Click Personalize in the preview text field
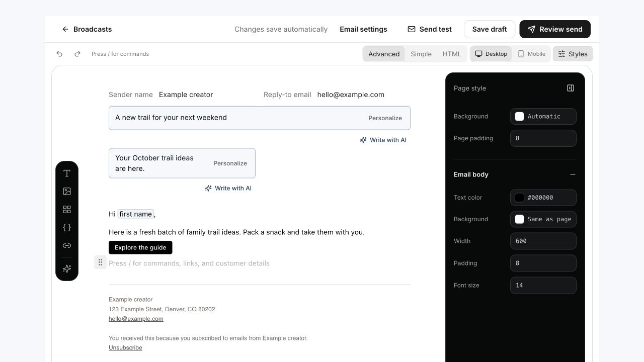 230,163
